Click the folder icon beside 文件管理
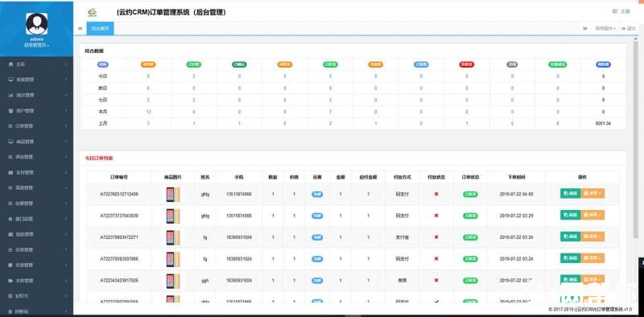The width and height of the screenshot is (644, 317). click(10, 281)
